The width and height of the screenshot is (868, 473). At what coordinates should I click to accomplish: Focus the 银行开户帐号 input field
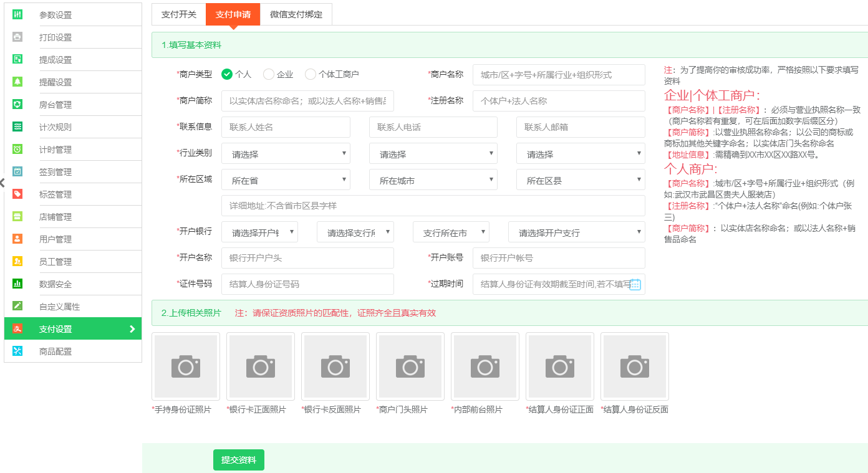pos(559,257)
